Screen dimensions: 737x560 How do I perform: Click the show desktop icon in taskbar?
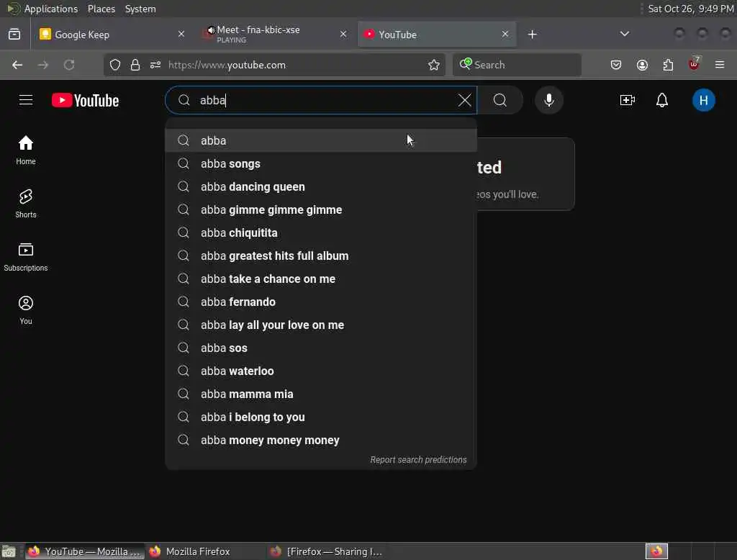tap(9, 551)
